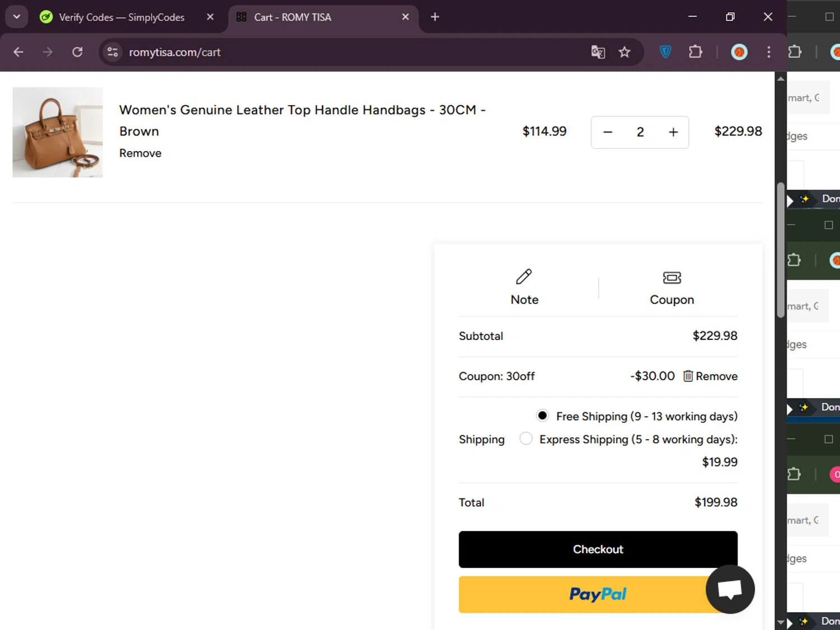
Task: Select Free Shipping radio option
Action: pyautogui.click(x=542, y=416)
